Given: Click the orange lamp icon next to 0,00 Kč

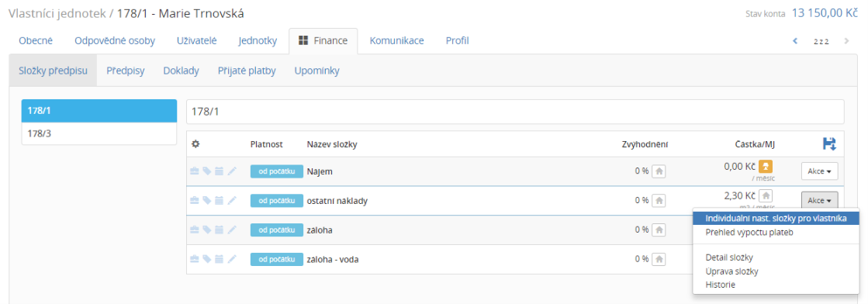Looking at the screenshot, I should [765, 166].
